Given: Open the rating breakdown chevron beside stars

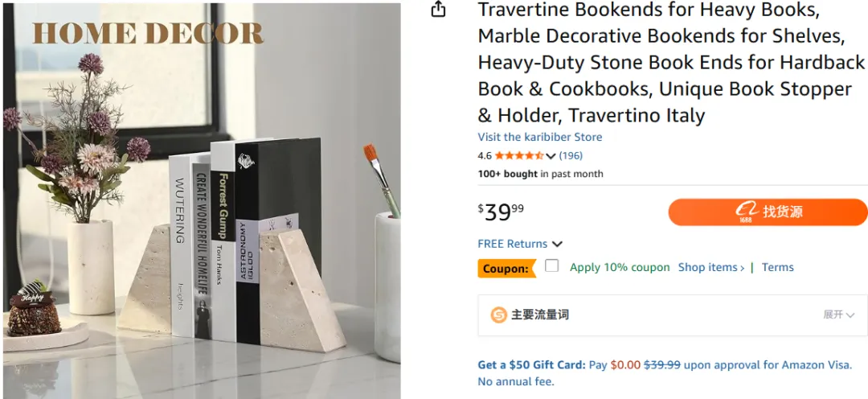Looking at the screenshot, I should coord(551,156).
